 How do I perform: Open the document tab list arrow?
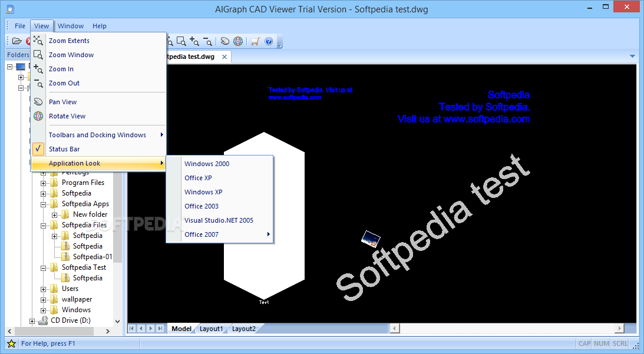pos(632,57)
